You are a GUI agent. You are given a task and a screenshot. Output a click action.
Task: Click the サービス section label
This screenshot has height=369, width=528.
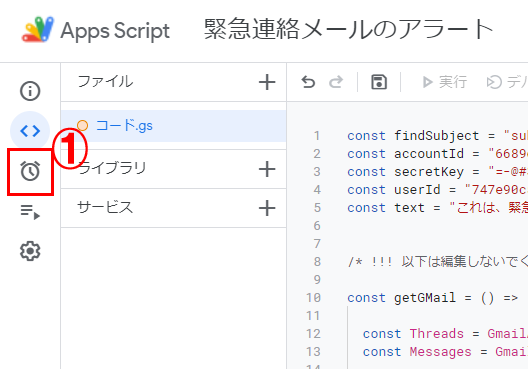(105, 207)
